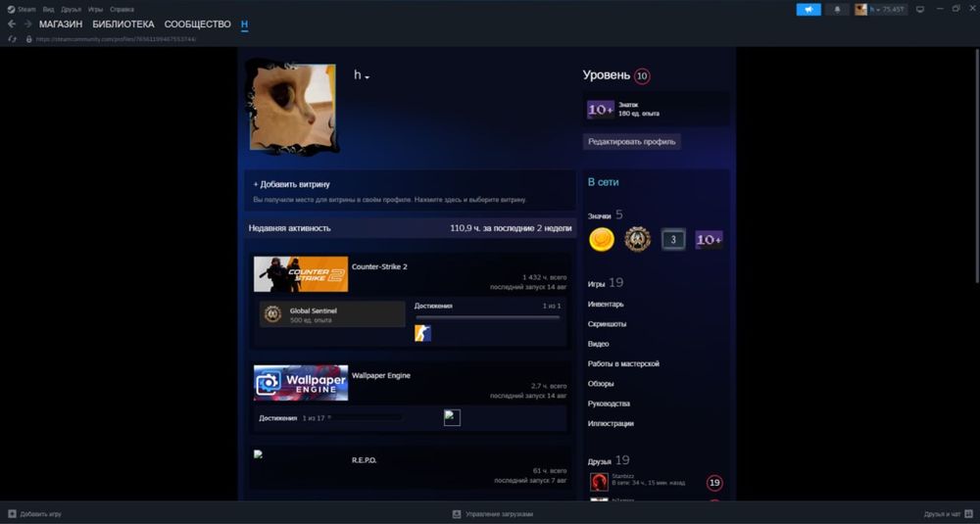The height and width of the screenshot is (524, 980).
Task: Open the Друзья 19 link
Action: [x=609, y=461]
